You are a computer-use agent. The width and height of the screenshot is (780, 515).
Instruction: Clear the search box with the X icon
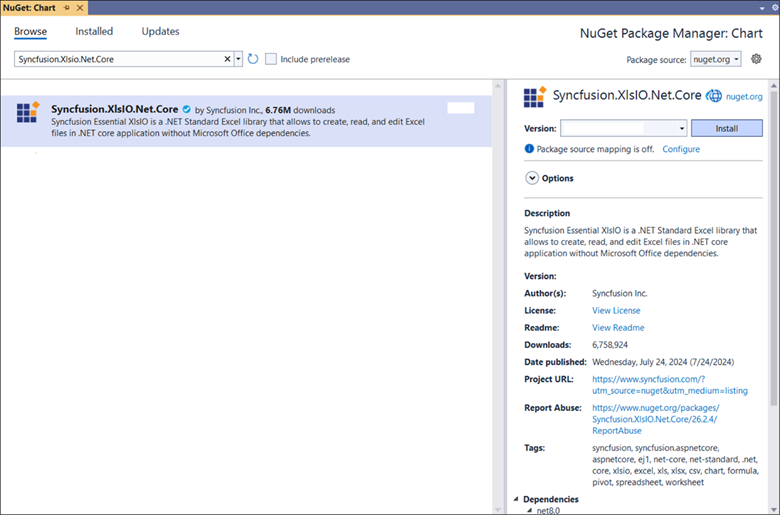[227, 60]
